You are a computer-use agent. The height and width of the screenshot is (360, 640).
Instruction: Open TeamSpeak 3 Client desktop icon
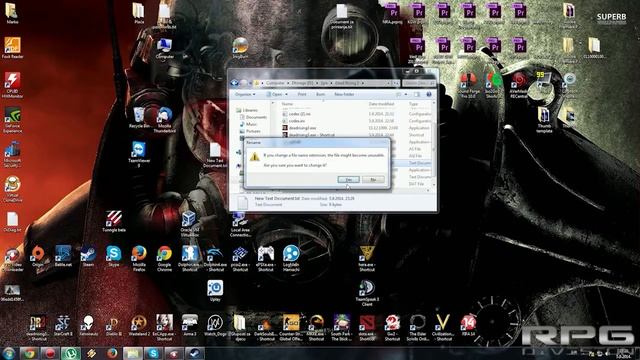(x=367, y=293)
